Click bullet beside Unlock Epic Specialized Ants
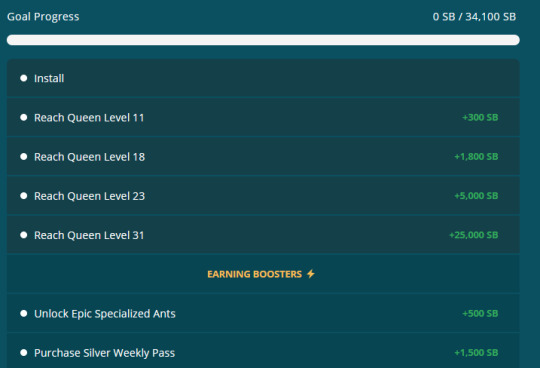 pos(24,314)
